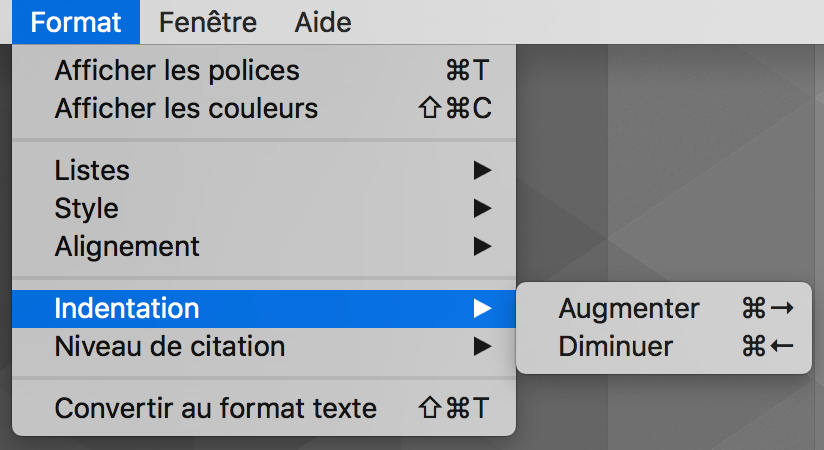Open the Format menu in menu bar

(x=76, y=22)
